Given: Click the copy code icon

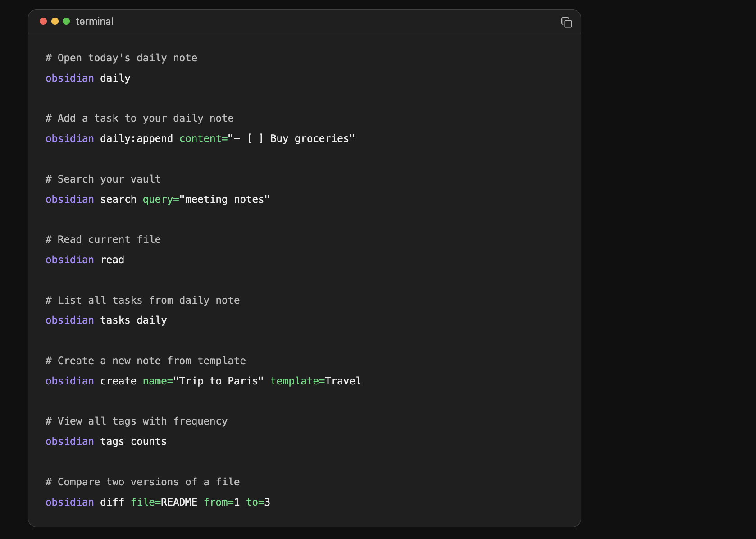Looking at the screenshot, I should [566, 22].
